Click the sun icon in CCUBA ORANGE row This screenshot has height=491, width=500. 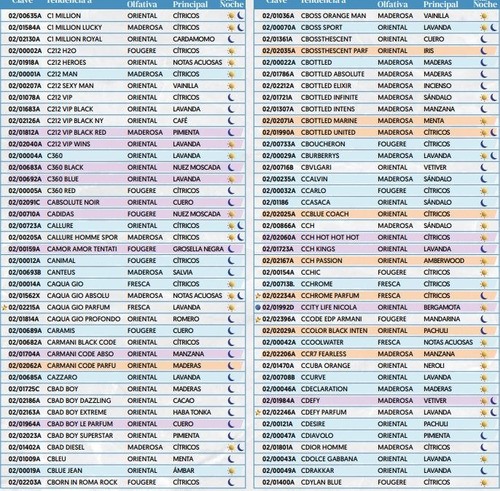[484, 366]
